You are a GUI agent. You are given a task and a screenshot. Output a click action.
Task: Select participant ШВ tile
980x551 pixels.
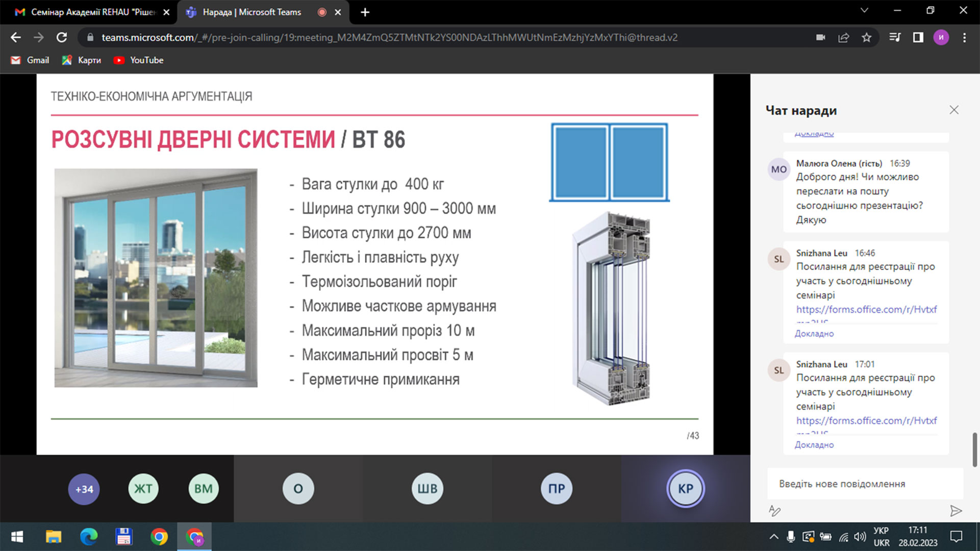pos(428,489)
